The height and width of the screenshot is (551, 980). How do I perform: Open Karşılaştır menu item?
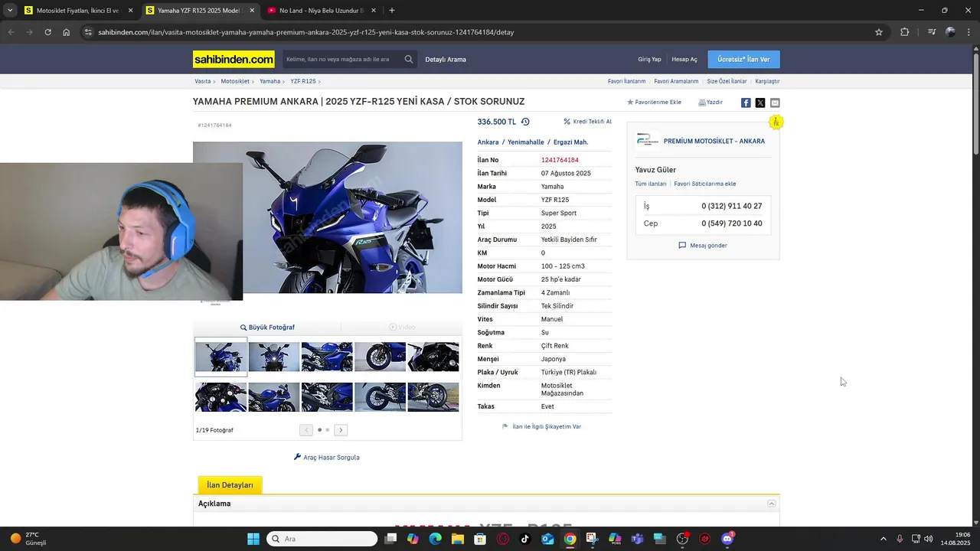(x=767, y=81)
